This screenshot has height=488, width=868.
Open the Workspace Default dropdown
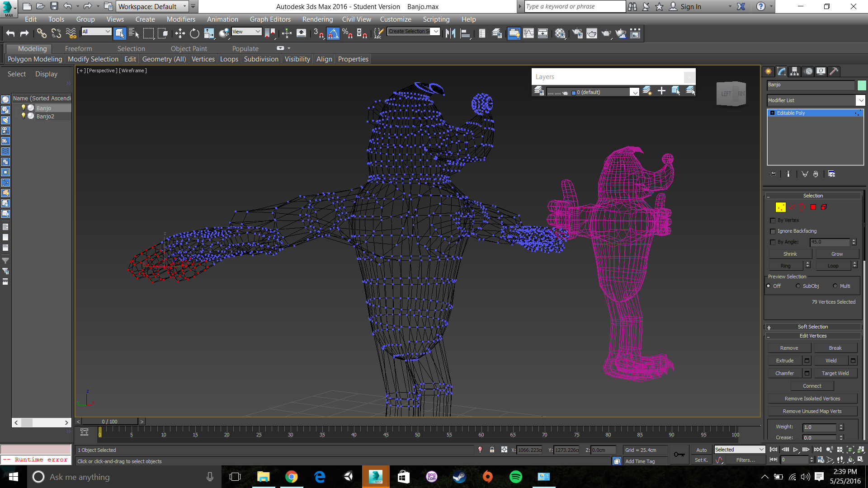coord(152,6)
